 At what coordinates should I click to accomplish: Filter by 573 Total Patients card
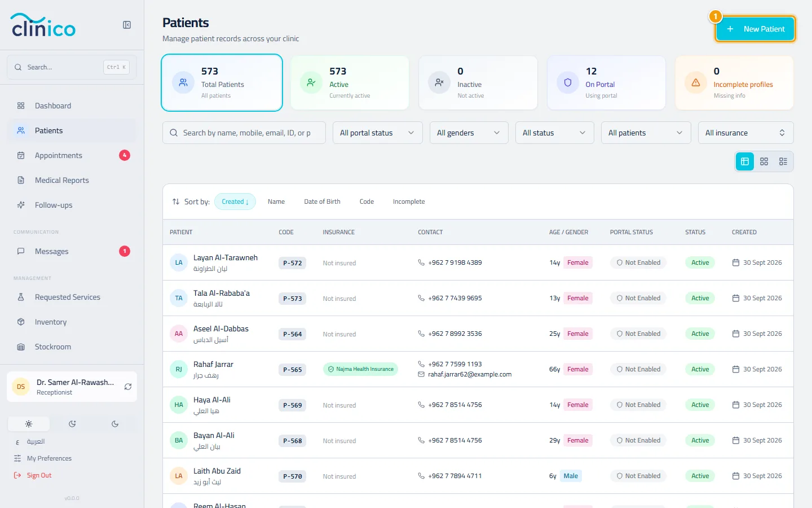point(222,82)
